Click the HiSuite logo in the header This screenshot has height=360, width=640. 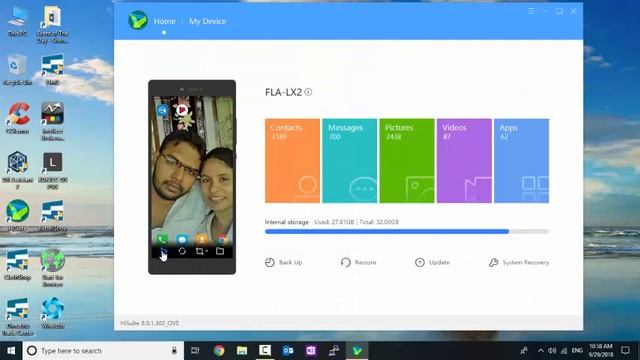click(x=138, y=20)
